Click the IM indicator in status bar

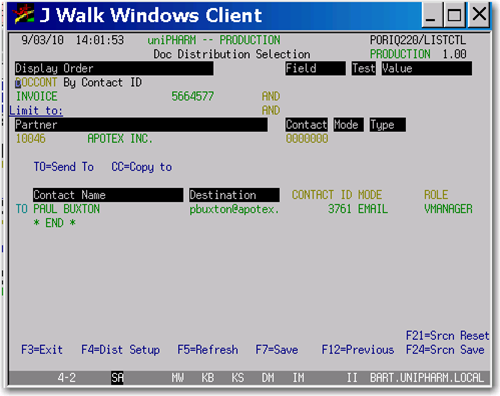click(x=298, y=378)
